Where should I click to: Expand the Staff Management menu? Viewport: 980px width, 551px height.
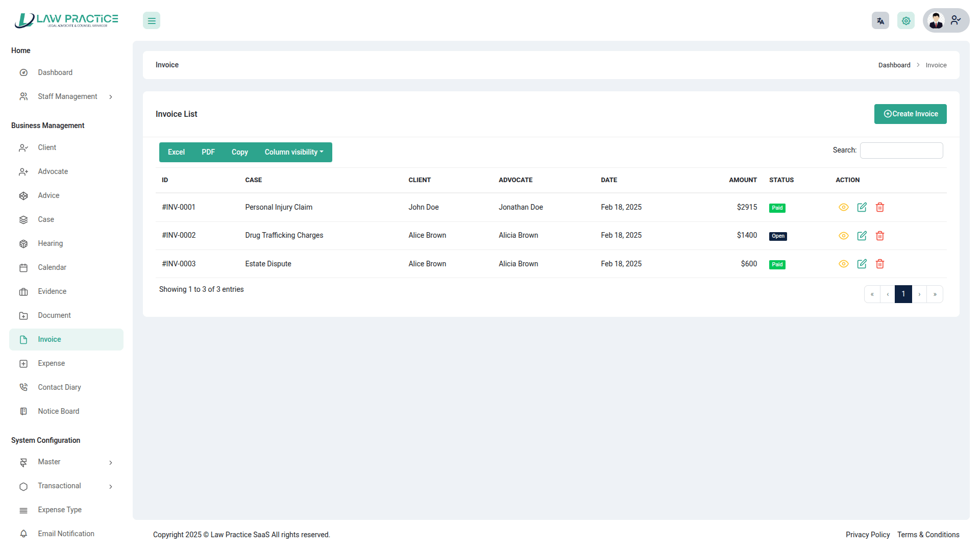point(67,96)
